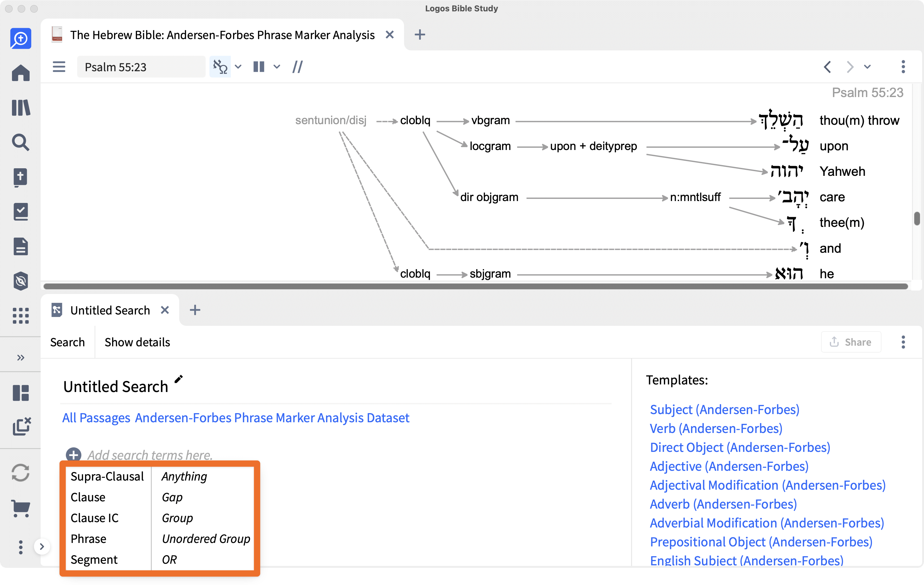Click the All Passages link
924x588 pixels.
click(x=96, y=418)
